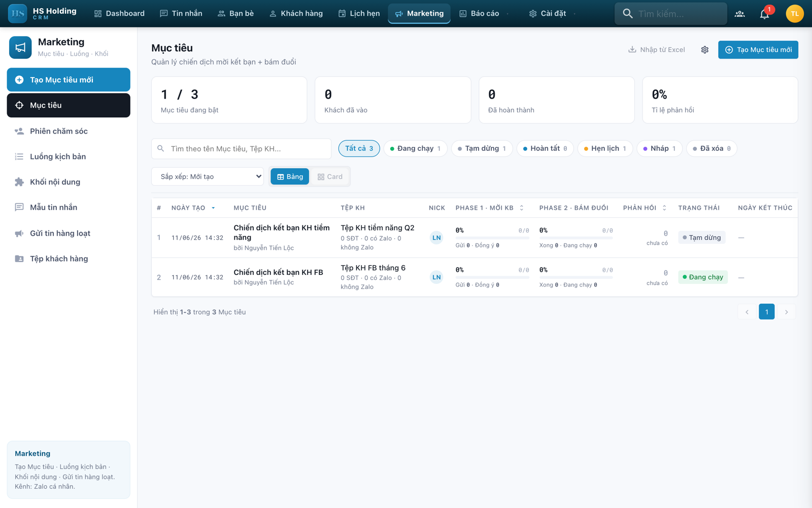Image resolution: width=812 pixels, height=508 pixels.
Task: Open Phiên chăm sóc in sidebar
Action: (69, 131)
